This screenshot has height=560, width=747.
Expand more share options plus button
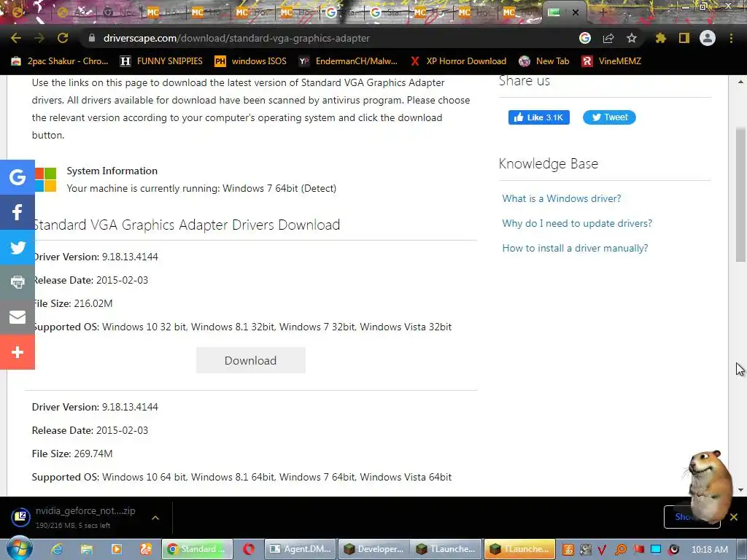(x=18, y=352)
